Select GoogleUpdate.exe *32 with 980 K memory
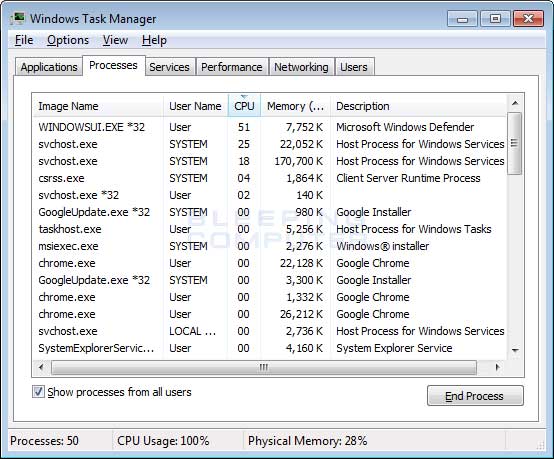Image resolution: width=554 pixels, height=459 pixels. point(270,212)
